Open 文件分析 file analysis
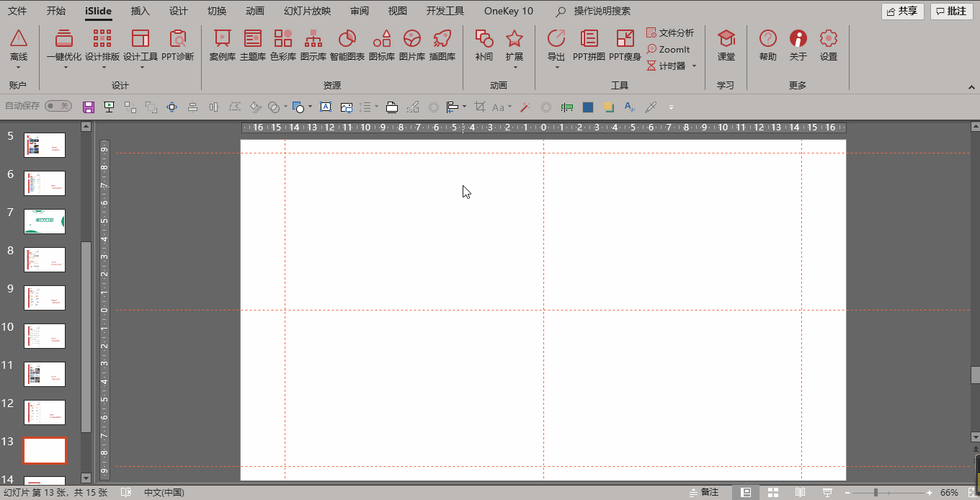The width and height of the screenshot is (980, 500). click(x=670, y=32)
